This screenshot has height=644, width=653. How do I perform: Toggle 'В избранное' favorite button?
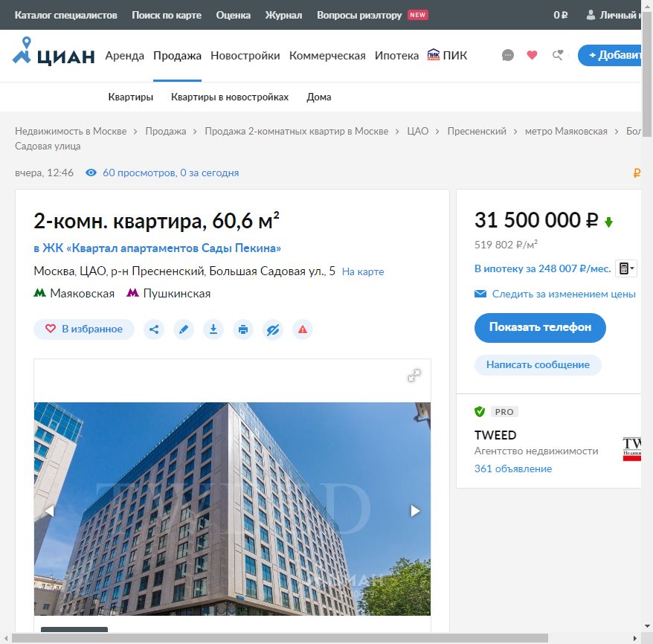(84, 329)
